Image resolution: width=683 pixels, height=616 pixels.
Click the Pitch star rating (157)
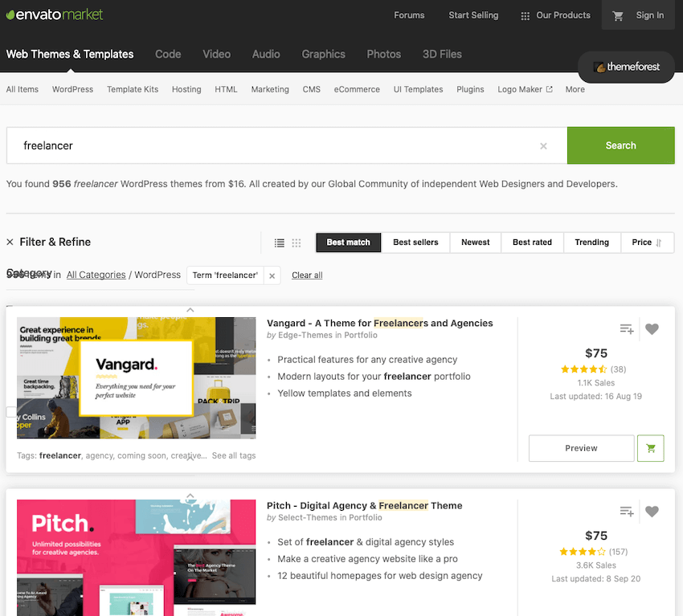(x=593, y=552)
